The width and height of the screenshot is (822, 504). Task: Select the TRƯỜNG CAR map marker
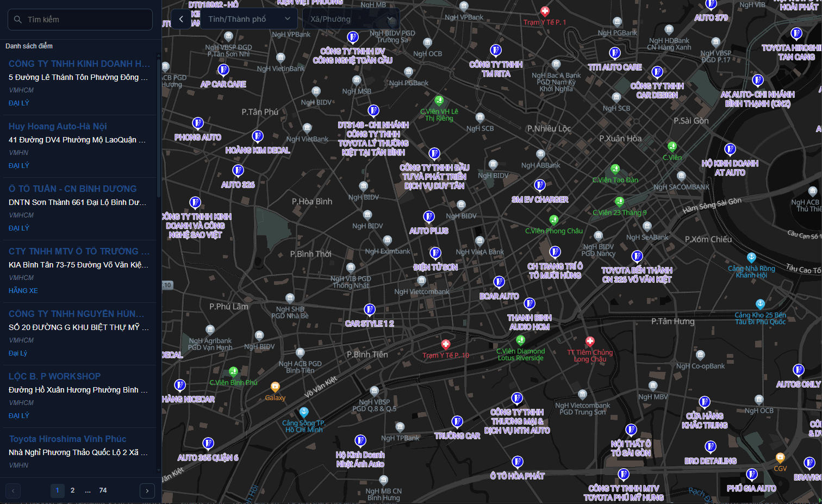457,422
